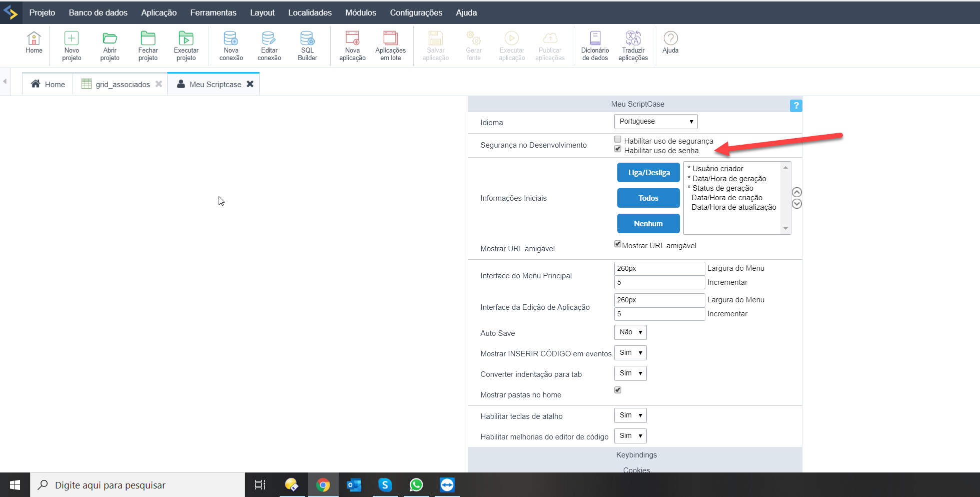Launch the SQL Builder tool
This screenshot has height=497, width=980.
tap(307, 46)
